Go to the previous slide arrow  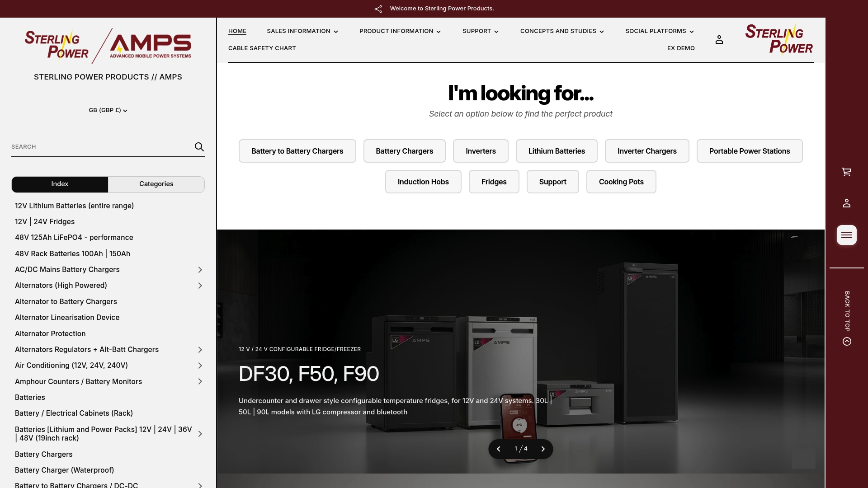[499, 449]
